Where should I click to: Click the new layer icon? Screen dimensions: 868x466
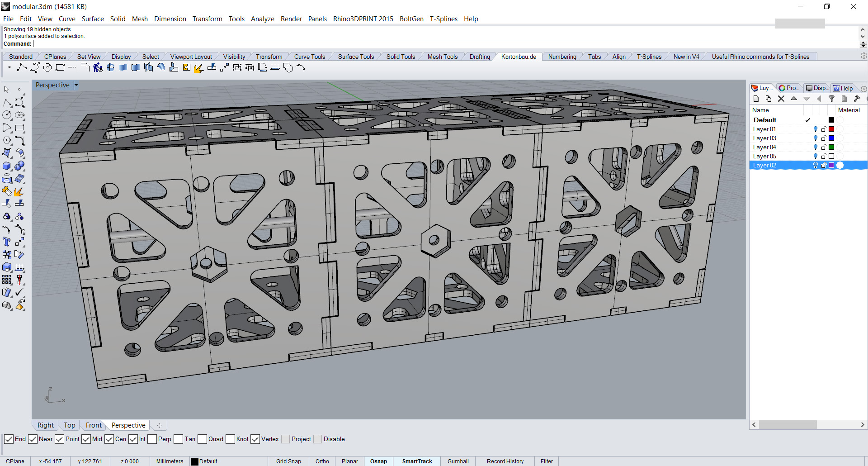[756, 99]
